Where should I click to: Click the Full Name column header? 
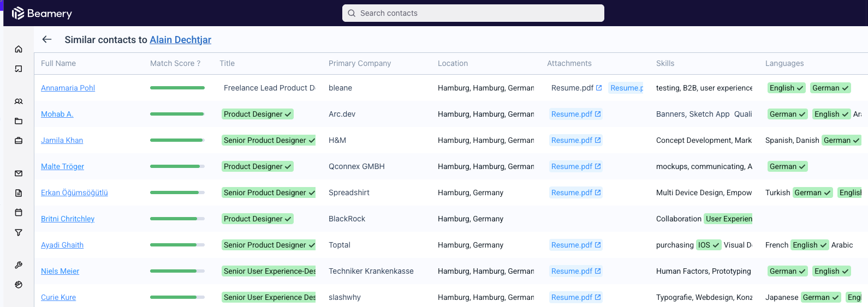[58, 63]
